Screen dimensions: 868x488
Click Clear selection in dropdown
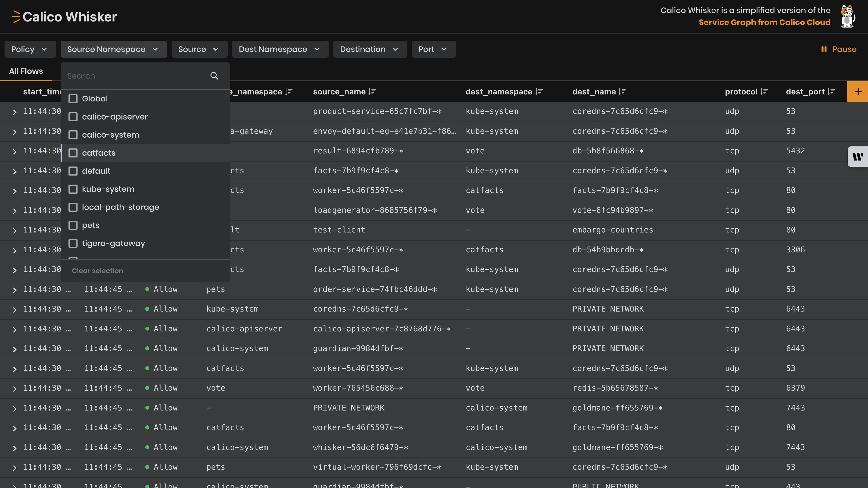97,271
